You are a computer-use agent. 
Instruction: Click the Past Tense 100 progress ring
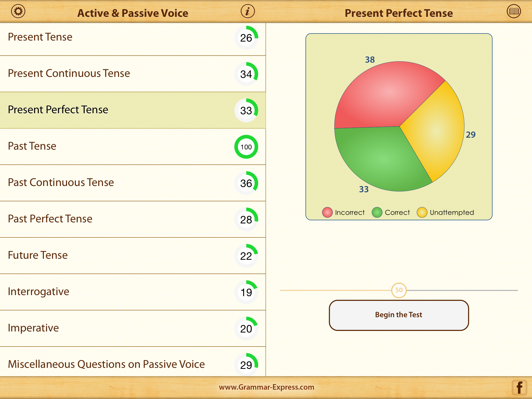pos(246,147)
